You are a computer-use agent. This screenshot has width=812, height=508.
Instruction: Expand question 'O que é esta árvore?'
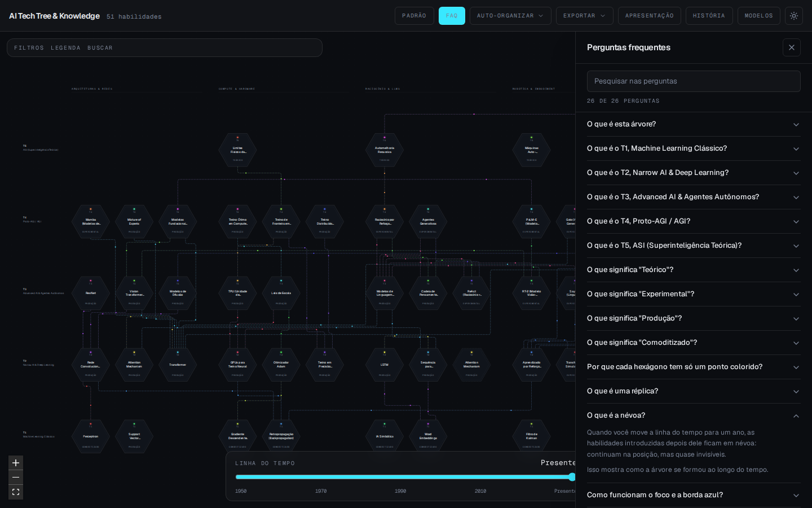(694, 124)
